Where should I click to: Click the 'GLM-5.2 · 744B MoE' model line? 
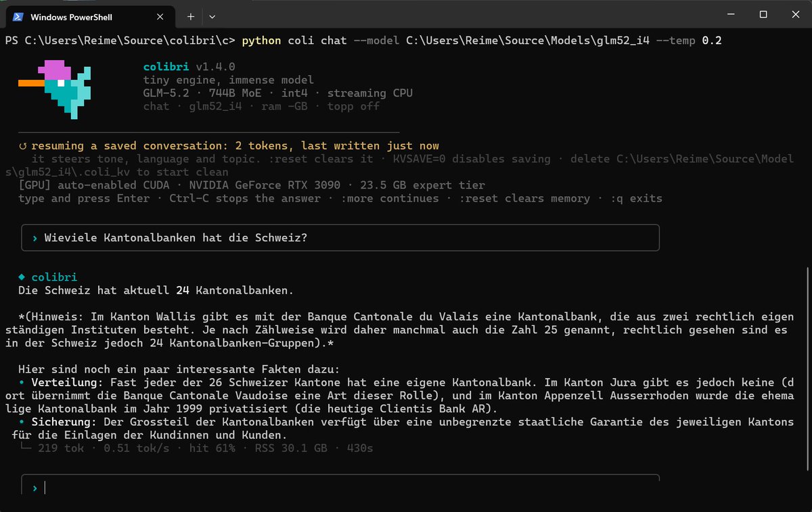tap(278, 93)
